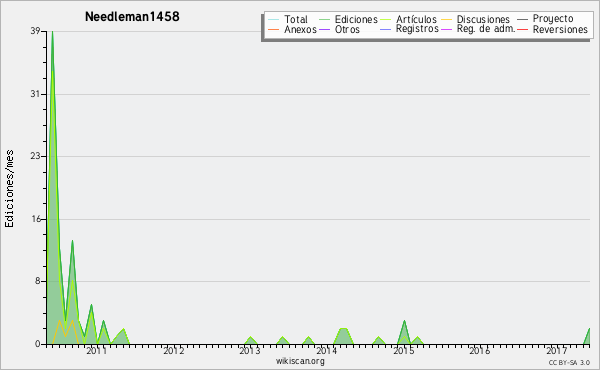Click the wikiscan.org label
Viewport: 600px width, 370px height.
[x=300, y=361]
